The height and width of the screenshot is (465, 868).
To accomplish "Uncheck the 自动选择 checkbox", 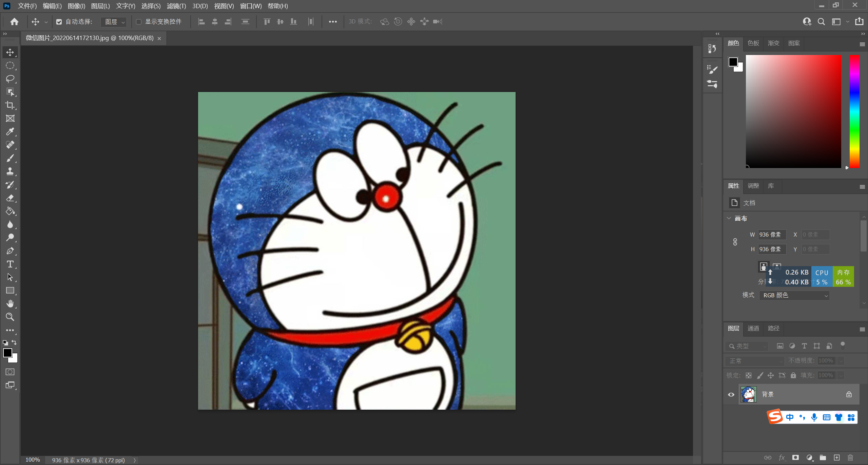I will [x=59, y=22].
